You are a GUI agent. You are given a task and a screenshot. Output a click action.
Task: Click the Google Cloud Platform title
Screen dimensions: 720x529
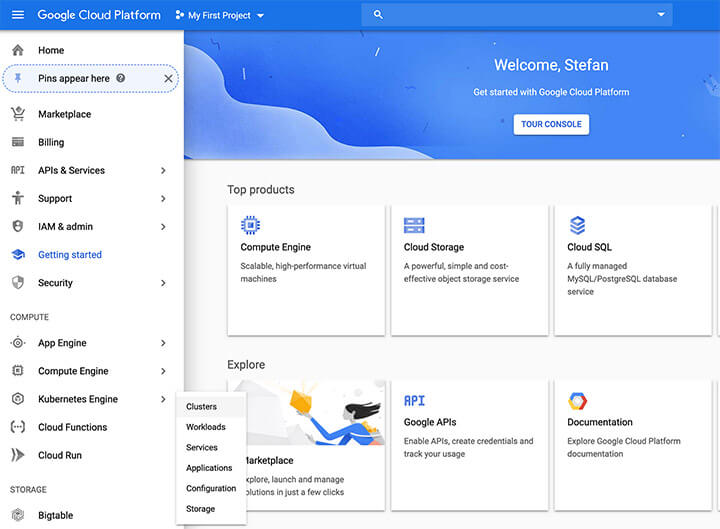99,15
